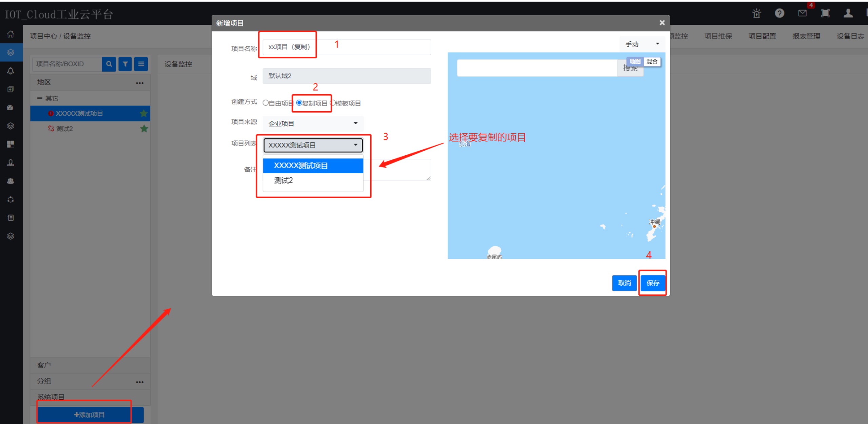This screenshot has width=868, height=424.
Task: Open the mail messages icon
Action: [802, 14]
